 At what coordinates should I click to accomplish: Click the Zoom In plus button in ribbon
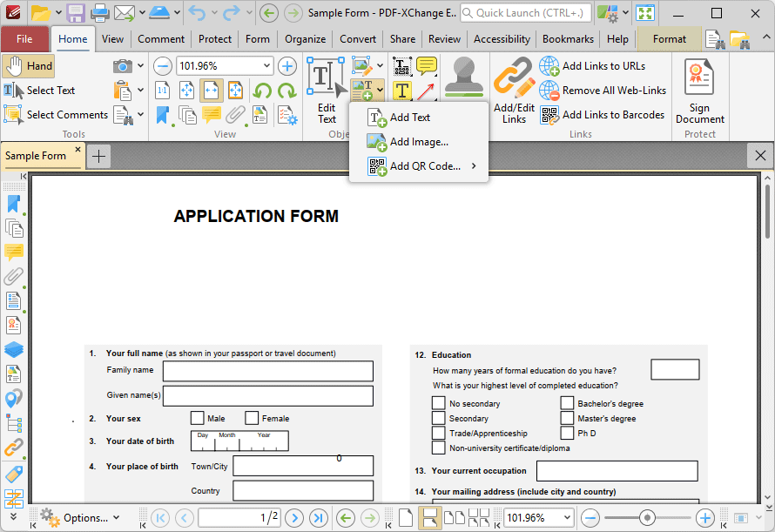[x=287, y=66]
